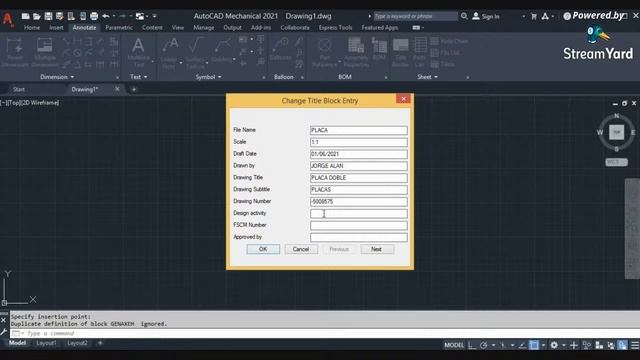
Task: Expand the Text panel dropdown
Action: click(138, 77)
